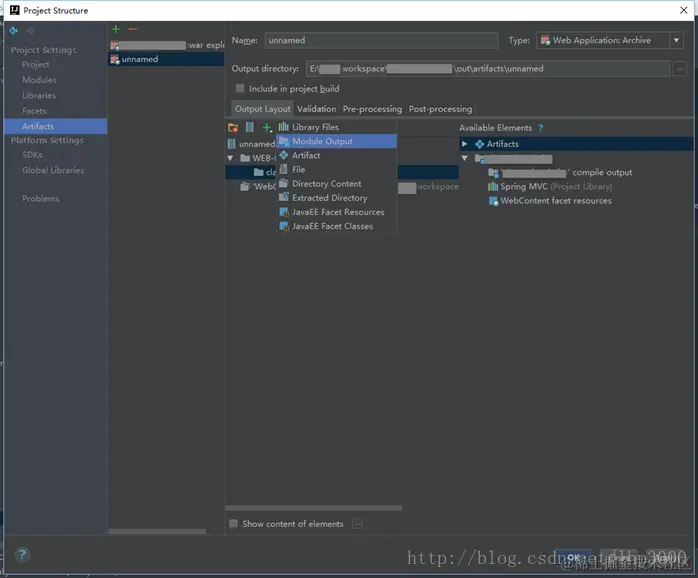Remove selected artifact with red minus
The image size is (698, 578).
click(x=133, y=29)
